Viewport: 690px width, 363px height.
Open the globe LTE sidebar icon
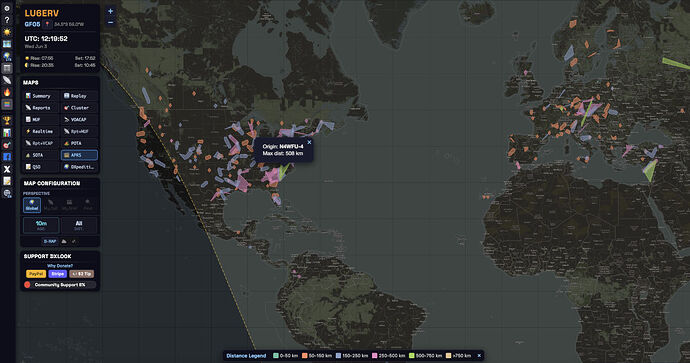tap(7, 56)
